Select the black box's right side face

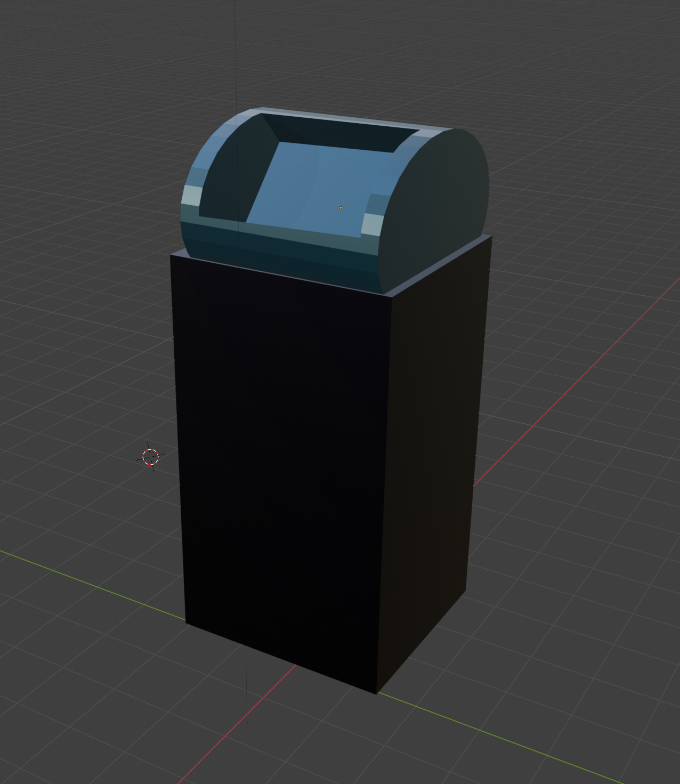[x=432, y=453]
